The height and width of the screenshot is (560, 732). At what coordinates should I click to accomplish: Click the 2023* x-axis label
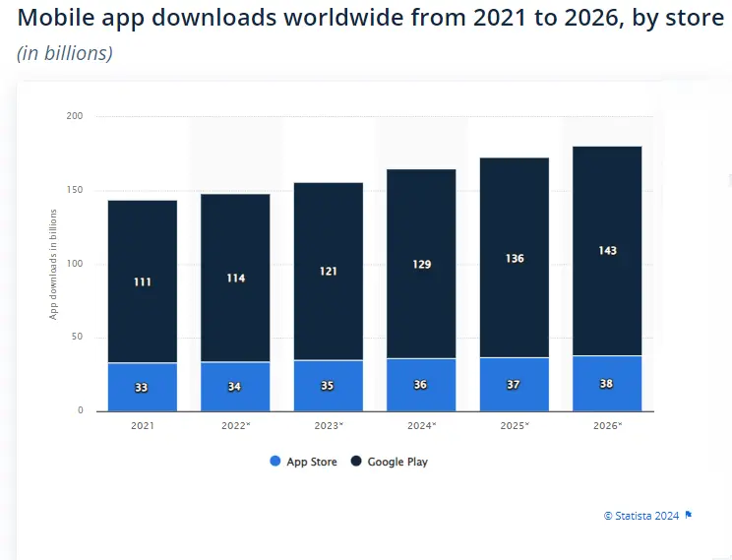(329, 425)
